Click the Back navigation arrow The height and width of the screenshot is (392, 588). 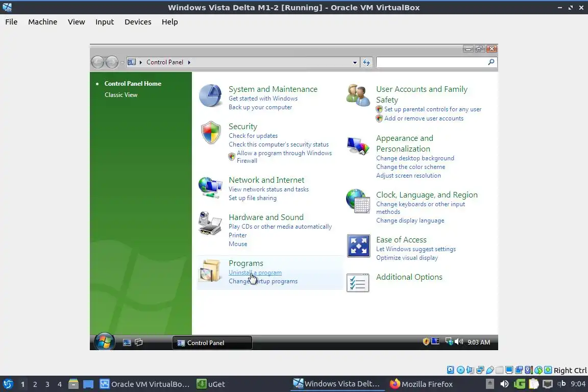click(x=97, y=62)
